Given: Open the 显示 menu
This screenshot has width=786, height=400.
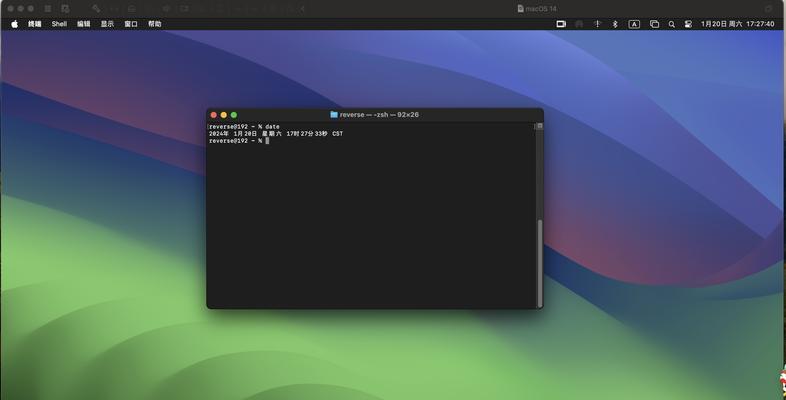Looking at the screenshot, I should tap(107, 24).
